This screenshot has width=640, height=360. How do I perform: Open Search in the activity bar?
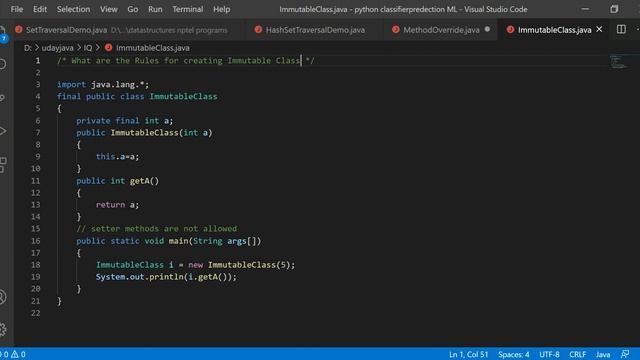(3, 64)
